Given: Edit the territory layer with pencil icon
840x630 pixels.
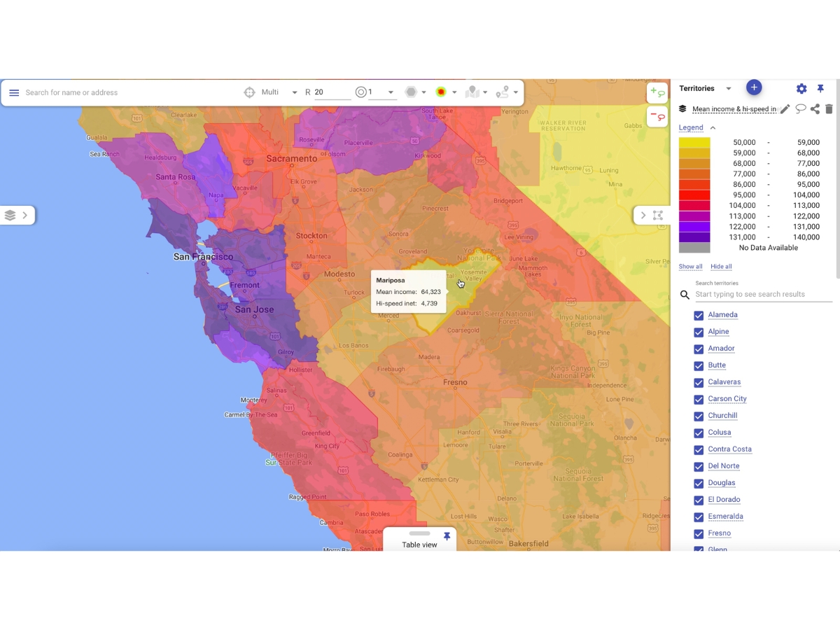Looking at the screenshot, I should click(x=785, y=109).
